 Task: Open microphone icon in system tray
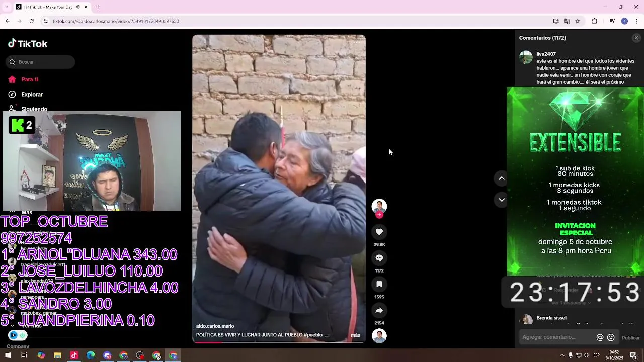570,355
